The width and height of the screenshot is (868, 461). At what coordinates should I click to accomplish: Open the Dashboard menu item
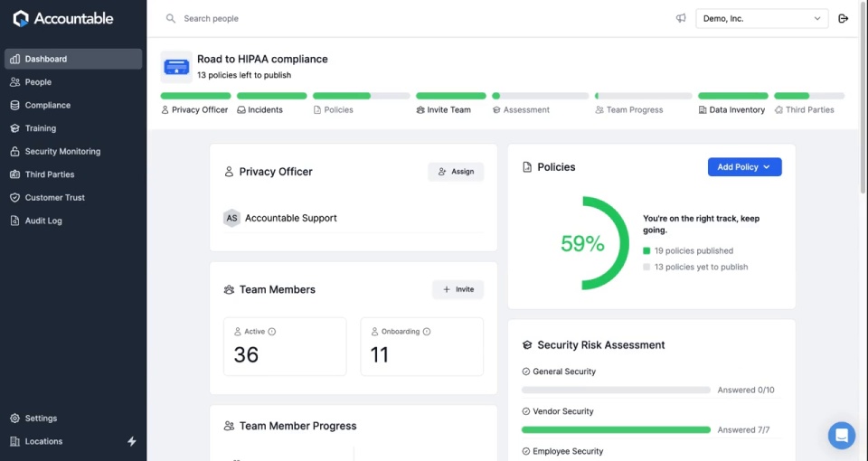pyautogui.click(x=73, y=59)
